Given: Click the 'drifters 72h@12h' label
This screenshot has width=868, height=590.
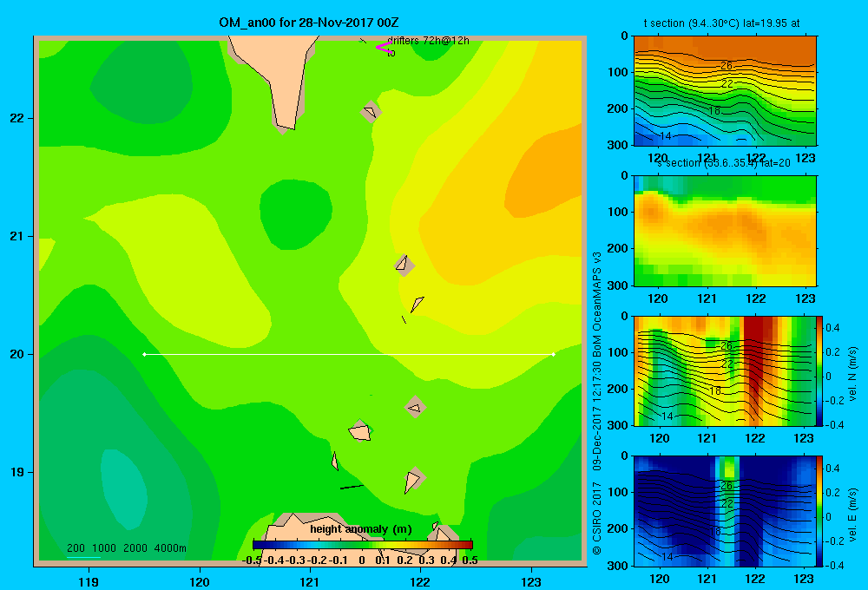Looking at the screenshot, I should pyautogui.click(x=428, y=41).
